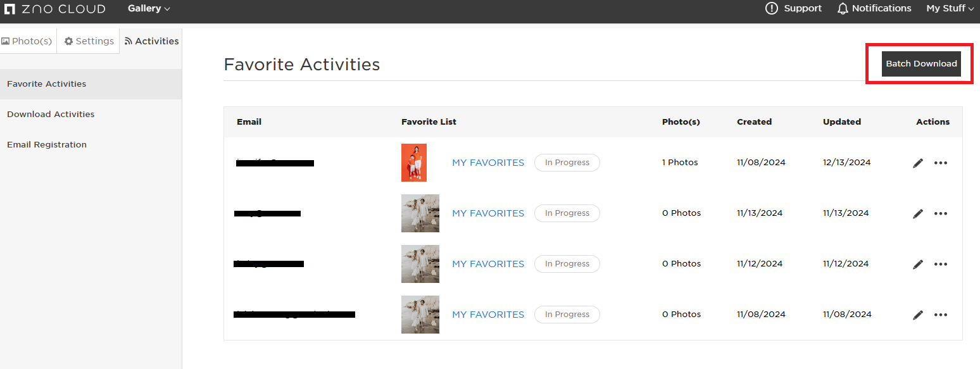Edit the 12/13/2024 updated favorite list

coord(918,163)
